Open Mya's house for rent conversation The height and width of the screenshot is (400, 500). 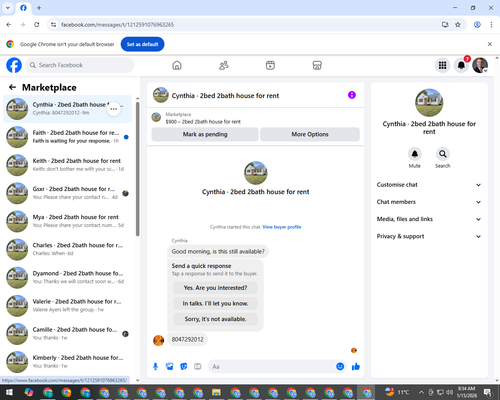click(67, 221)
